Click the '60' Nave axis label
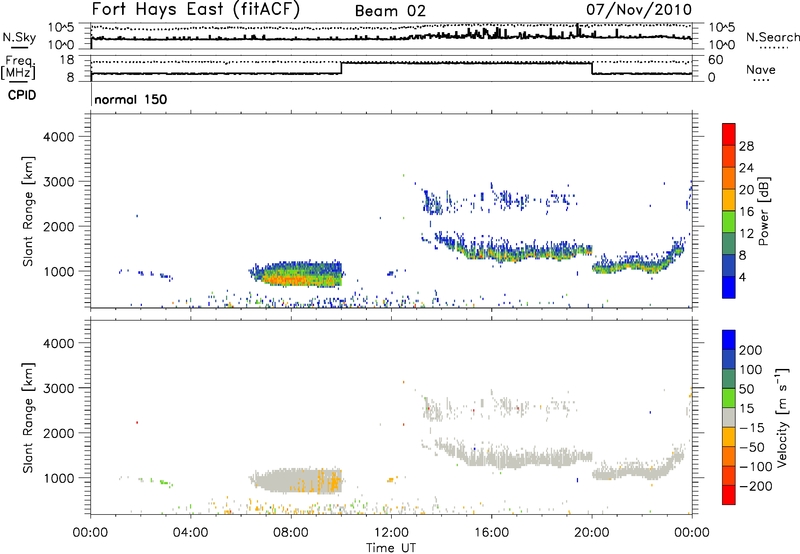The width and height of the screenshot is (800, 554). [716, 60]
